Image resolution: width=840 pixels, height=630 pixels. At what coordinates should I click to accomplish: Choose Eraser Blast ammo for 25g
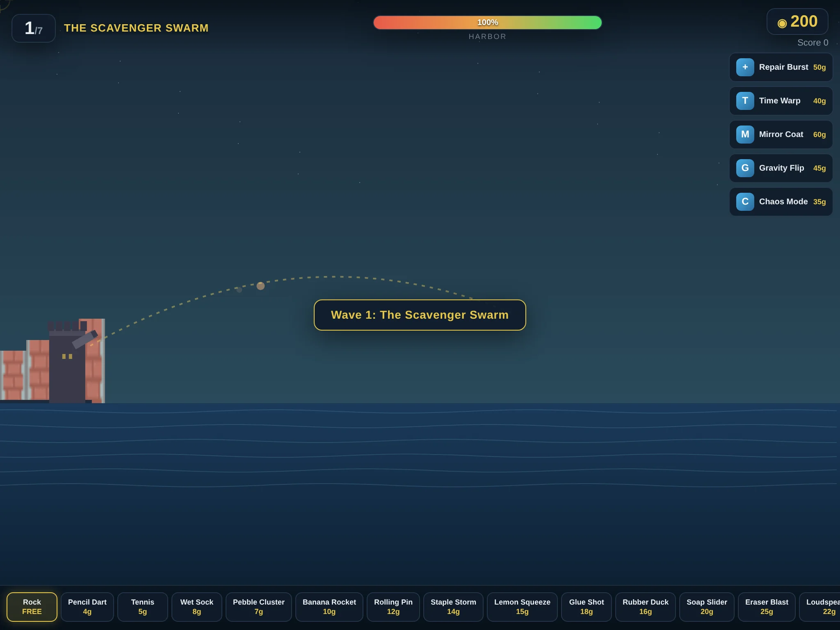pos(767,607)
